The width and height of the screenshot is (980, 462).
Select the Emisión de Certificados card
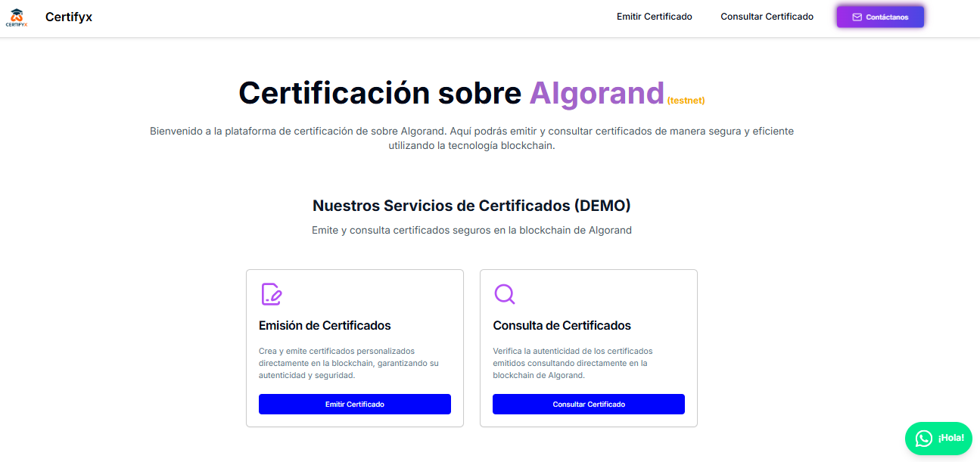point(354,348)
